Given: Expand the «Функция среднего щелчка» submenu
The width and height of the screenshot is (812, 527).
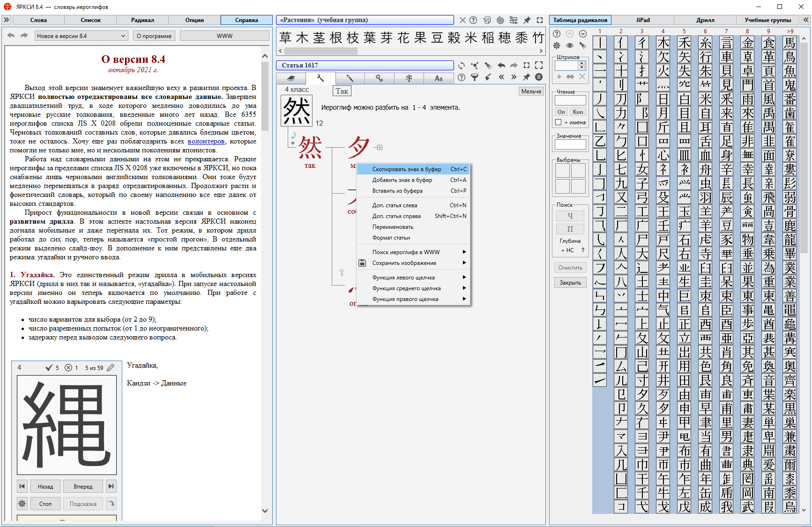Looking at the screenshot, I should [x=413, y=288].
